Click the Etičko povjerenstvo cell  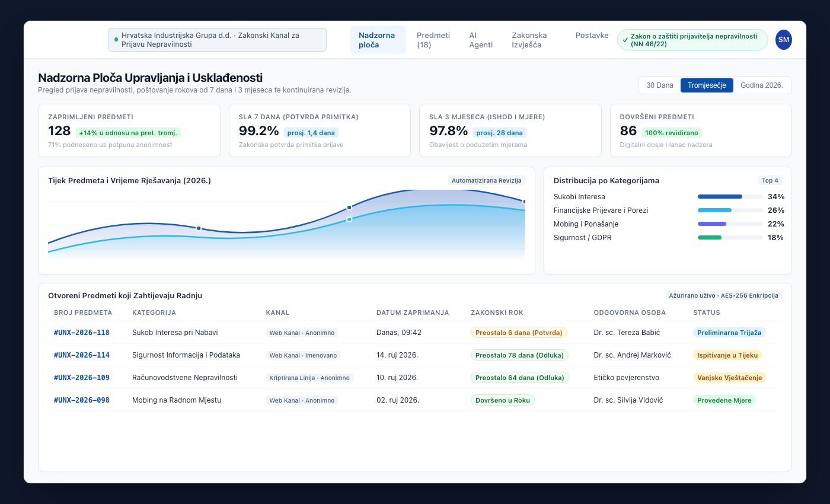point(626,378)
